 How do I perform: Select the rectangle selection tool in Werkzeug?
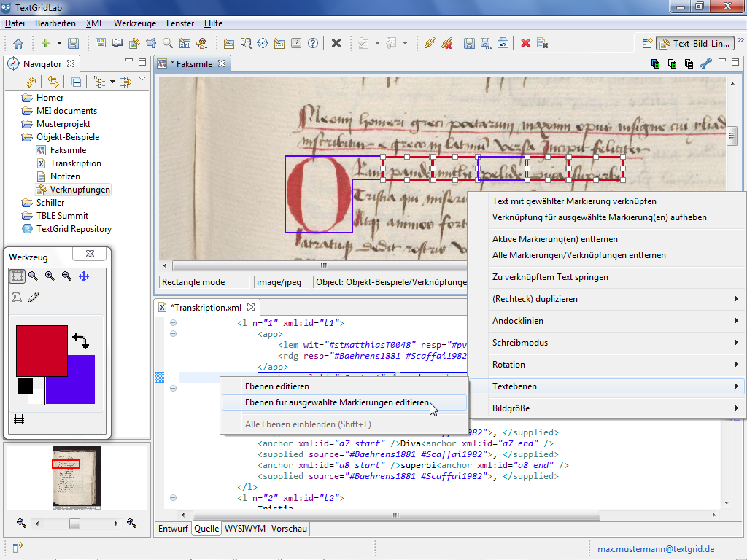click(x=17, y=276)
